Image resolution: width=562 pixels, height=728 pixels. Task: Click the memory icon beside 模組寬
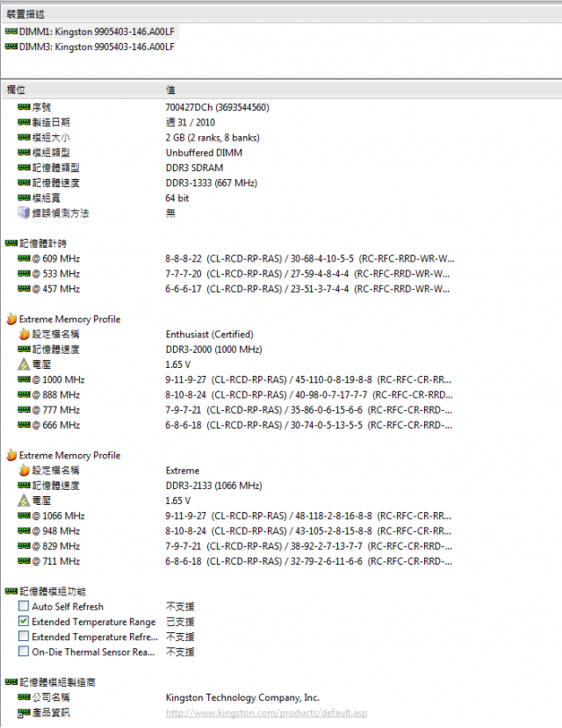pos(24,198)
